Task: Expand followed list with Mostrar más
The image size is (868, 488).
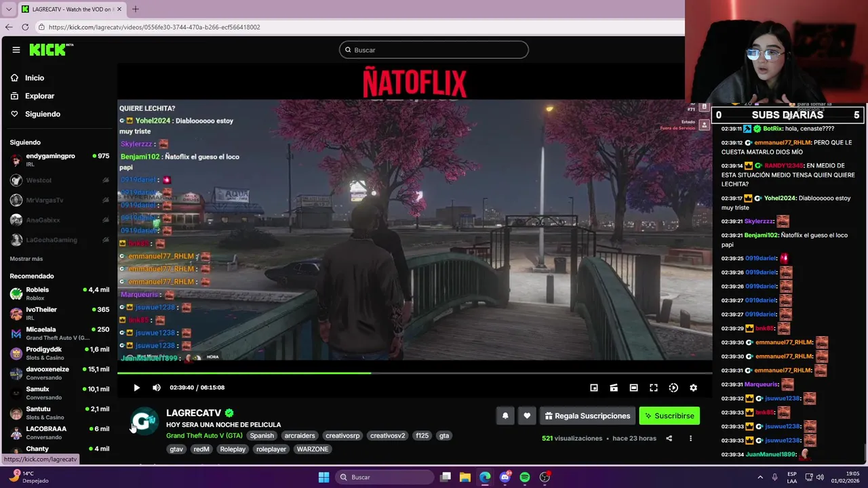Action: click(x=26, y=259)
